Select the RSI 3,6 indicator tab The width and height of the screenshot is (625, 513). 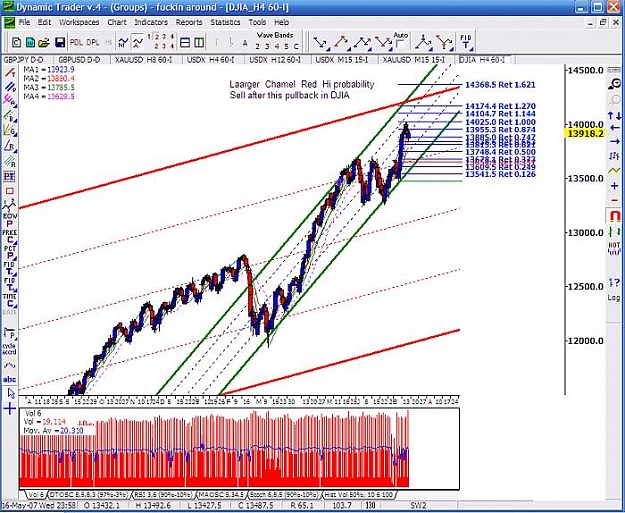pyautogui.click(x=164, y=495)
